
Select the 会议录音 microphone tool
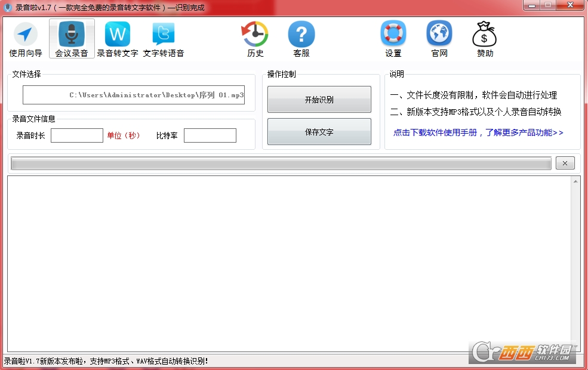coord(72,39)
